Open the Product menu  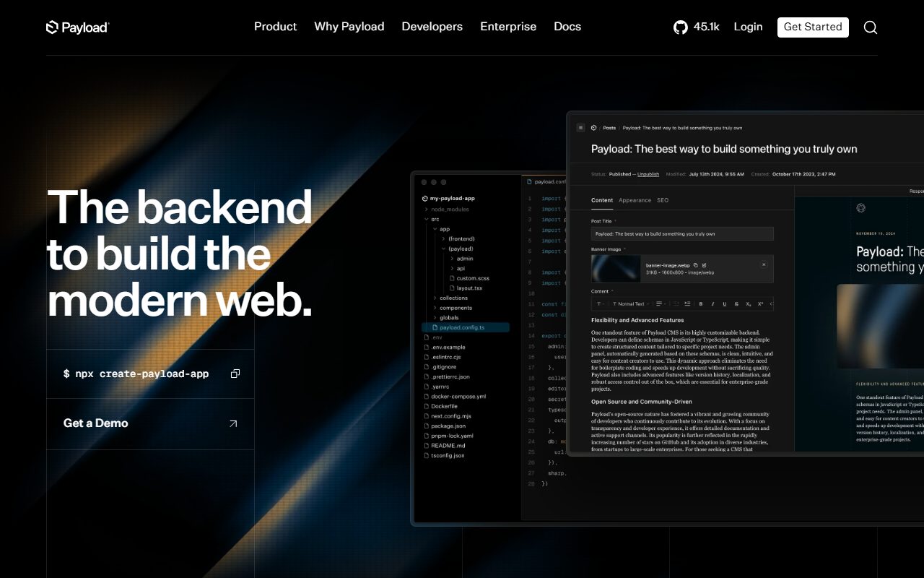click(x=275, y=27)
